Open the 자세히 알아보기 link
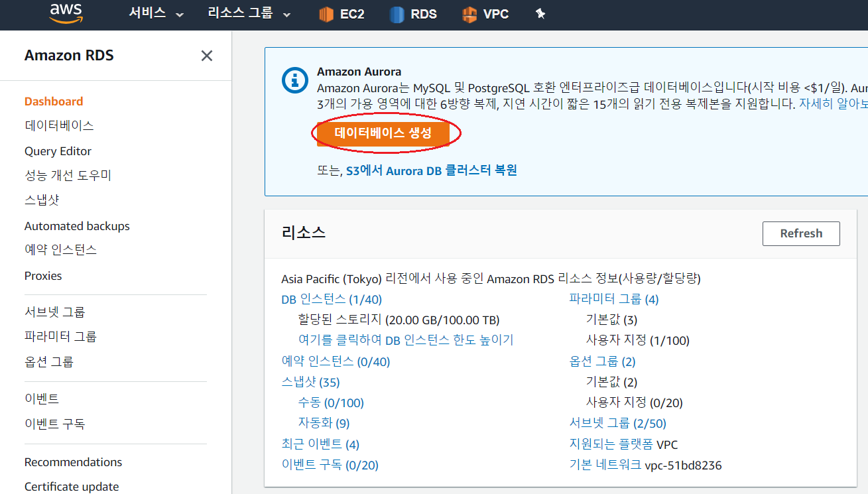This screenshot has height=494, width=868. (x=834, y=103)
